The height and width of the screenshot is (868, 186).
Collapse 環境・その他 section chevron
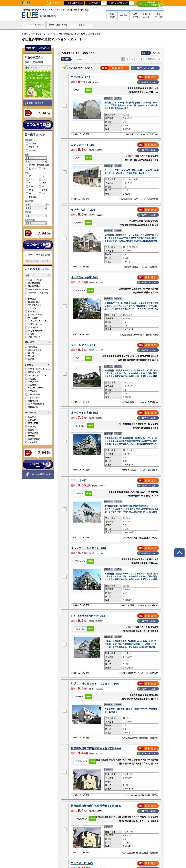tap(49, 412)
